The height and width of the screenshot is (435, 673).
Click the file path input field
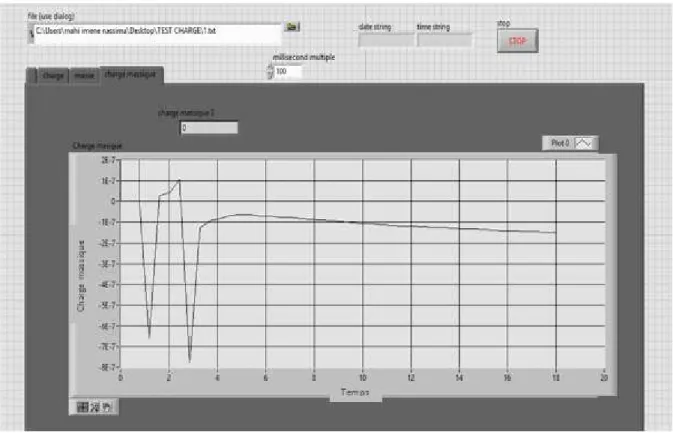pos(157,33)
